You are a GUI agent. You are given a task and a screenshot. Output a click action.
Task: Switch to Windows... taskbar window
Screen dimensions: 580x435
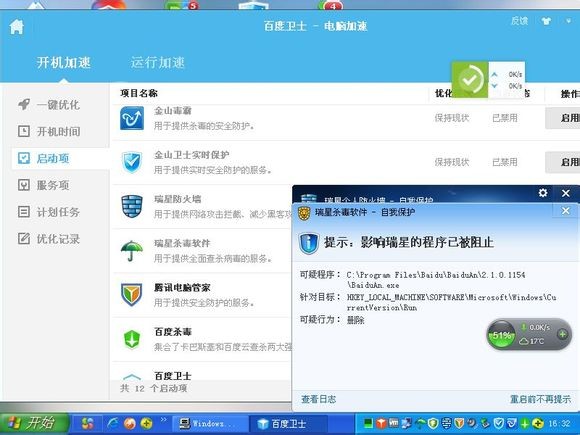(x=210, y=424)
